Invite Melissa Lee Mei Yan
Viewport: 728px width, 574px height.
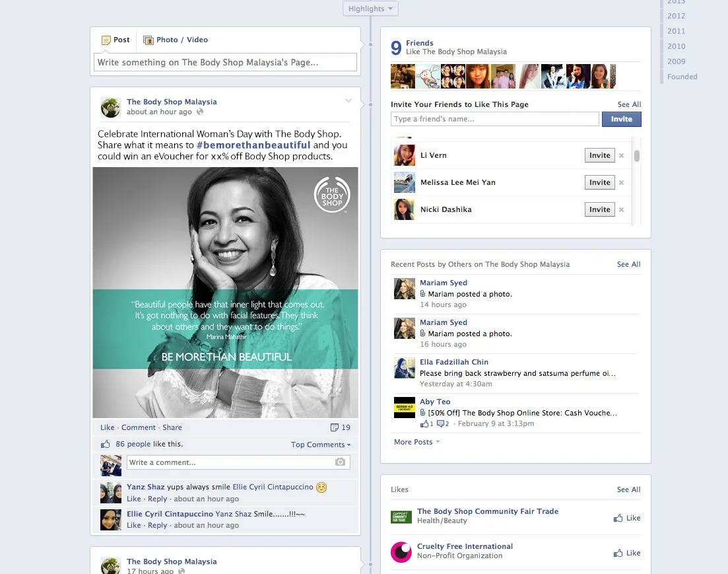pos(599,182)
